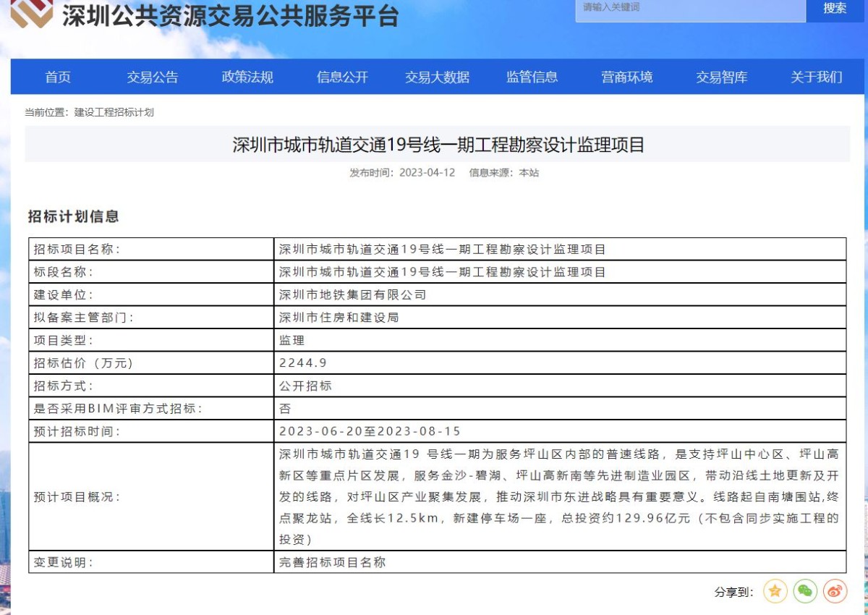This screenshot has height=615, width=868.
Task: Open the 营商环境 tab
Action: tap(626, 77)
